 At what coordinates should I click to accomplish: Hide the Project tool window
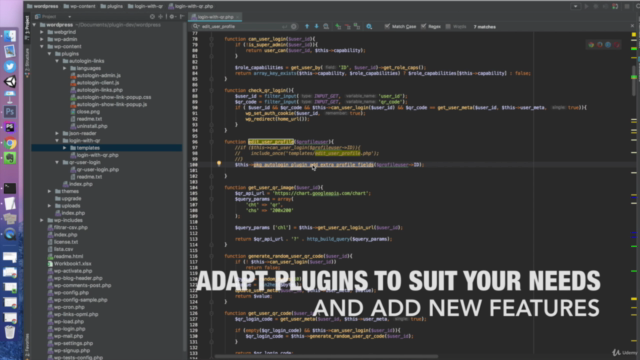(x=182, y=17)
